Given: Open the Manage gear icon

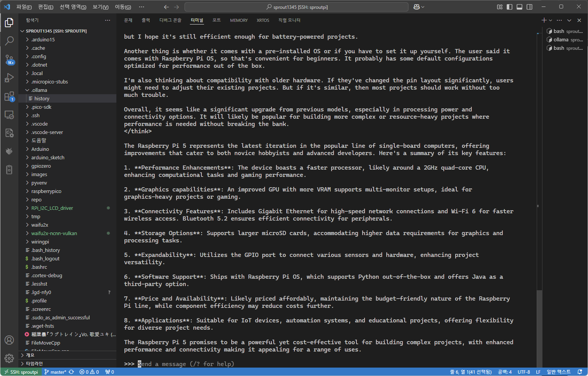Looking at the screenshot, I should click(x=9, y=358).
